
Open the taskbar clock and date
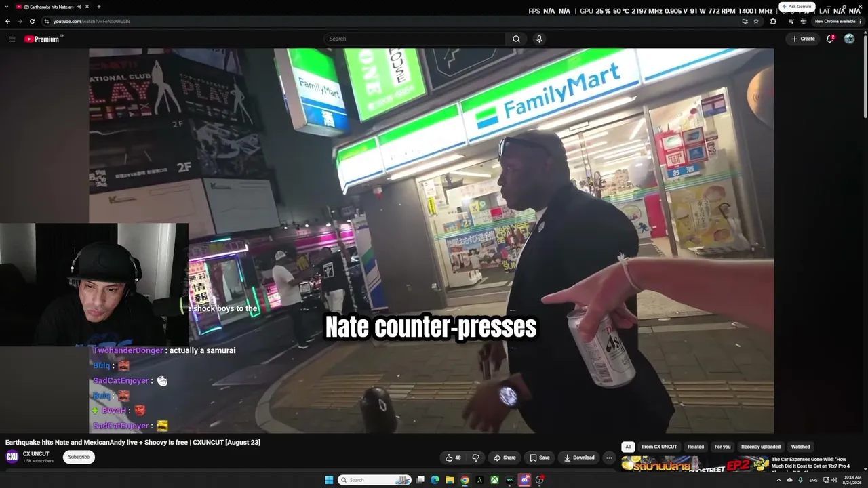pos(852,480)
